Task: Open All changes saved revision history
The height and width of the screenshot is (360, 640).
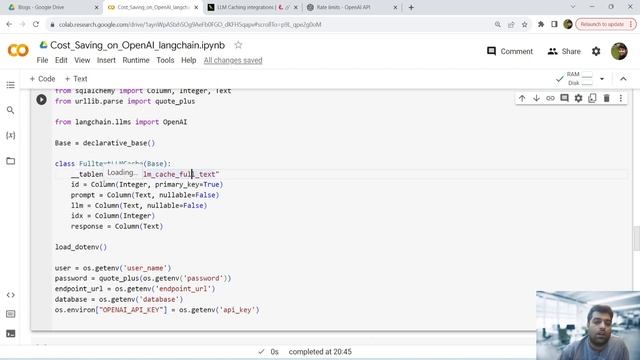Action: (233, 60)
